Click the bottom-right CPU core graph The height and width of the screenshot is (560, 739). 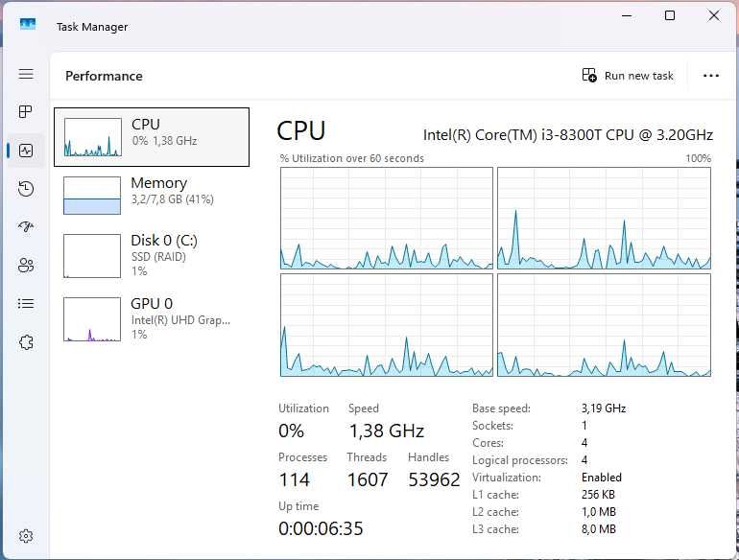[604, 325]
